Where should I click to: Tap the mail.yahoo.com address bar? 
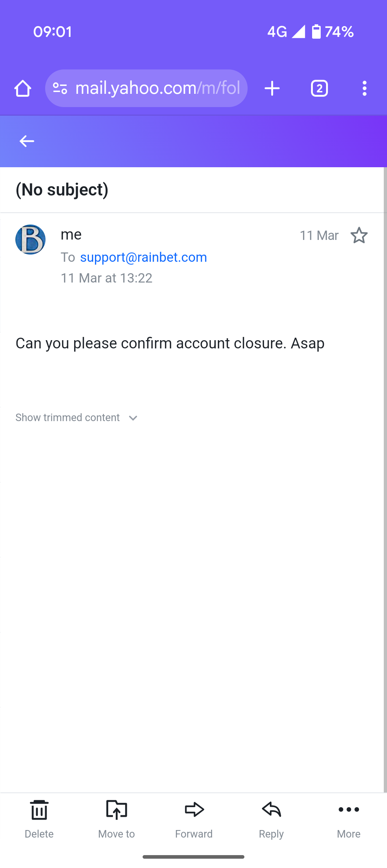158,88
